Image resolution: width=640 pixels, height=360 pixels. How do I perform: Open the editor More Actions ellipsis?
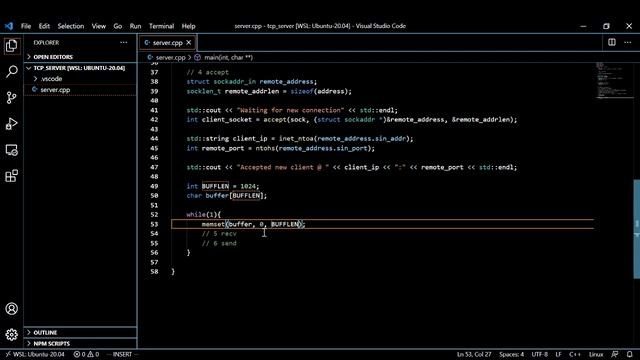[x=628, y=42]
